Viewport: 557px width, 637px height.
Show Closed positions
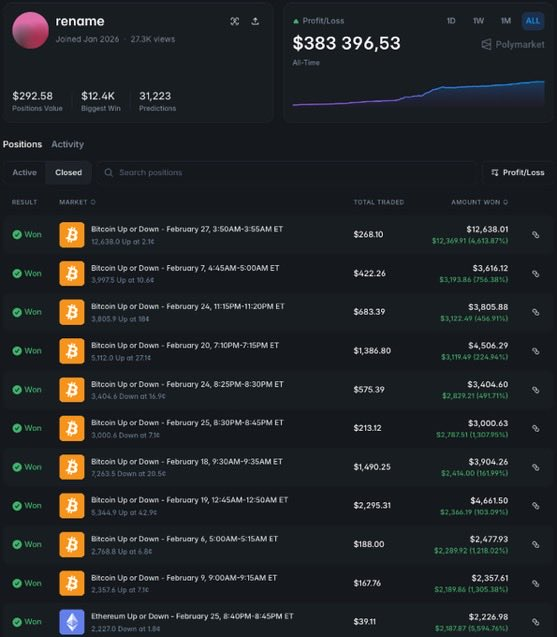(68, 173)
